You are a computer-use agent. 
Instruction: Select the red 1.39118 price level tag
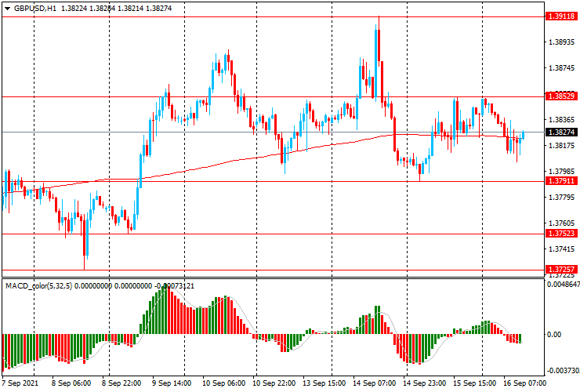pos(561,16)
